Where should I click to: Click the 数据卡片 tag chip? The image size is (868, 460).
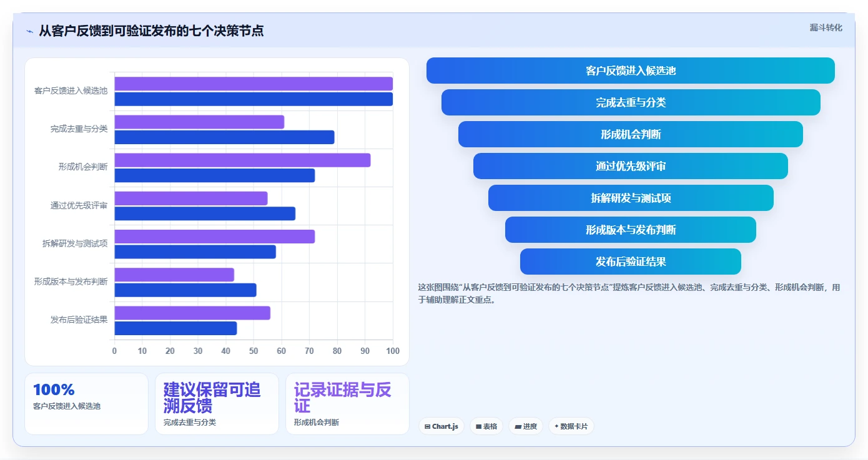click(x=571, y=426)
